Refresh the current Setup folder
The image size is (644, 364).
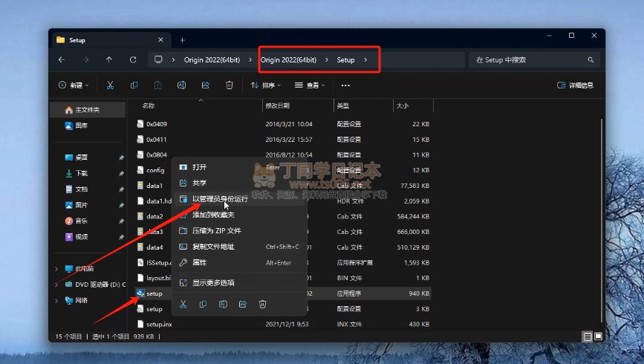click(x=133, y=59)
